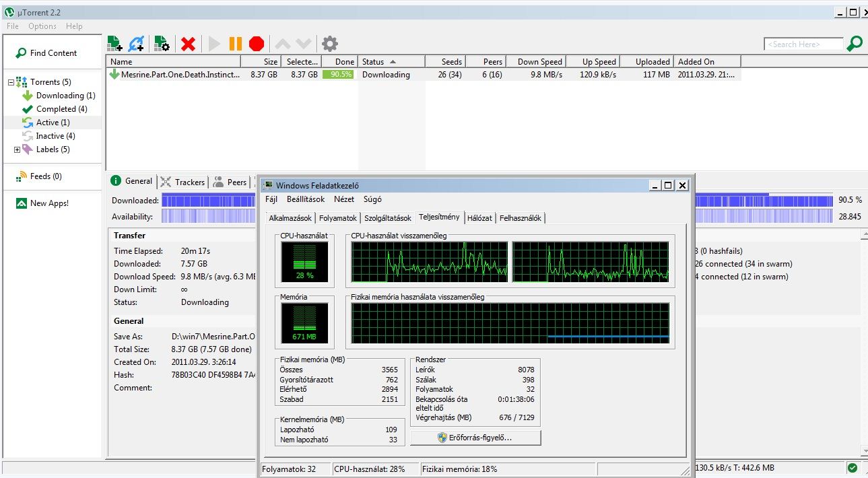Select Completed (4) in the sidebar
The height and width of the screenshot is (478, 868).
(x=55, y=109)
